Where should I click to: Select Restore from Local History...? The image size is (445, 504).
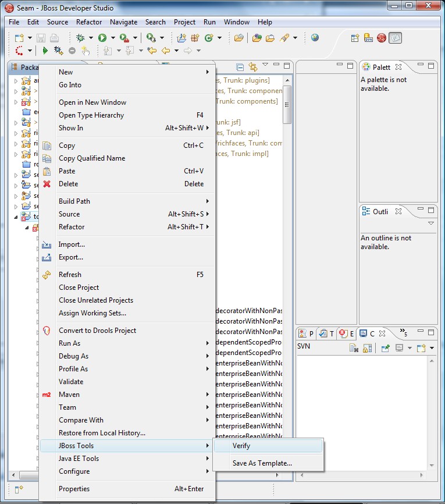pos(127,433)
